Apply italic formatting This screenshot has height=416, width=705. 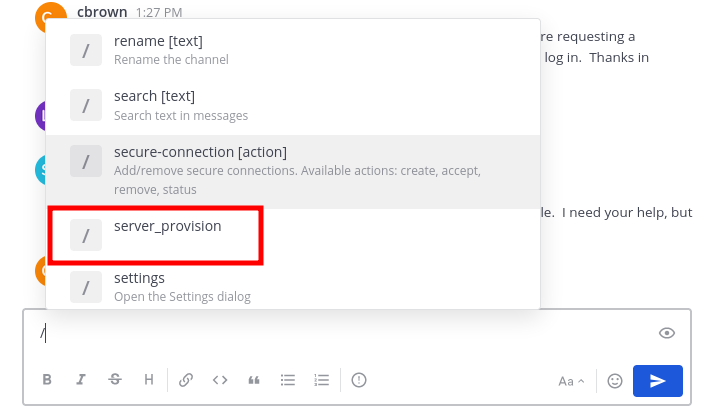[81, 380]
